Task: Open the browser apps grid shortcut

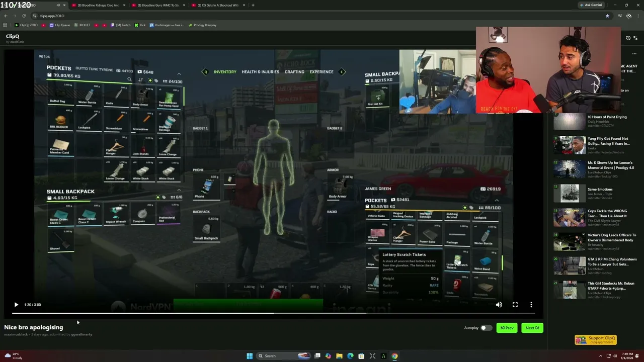Action: [6, 25]
